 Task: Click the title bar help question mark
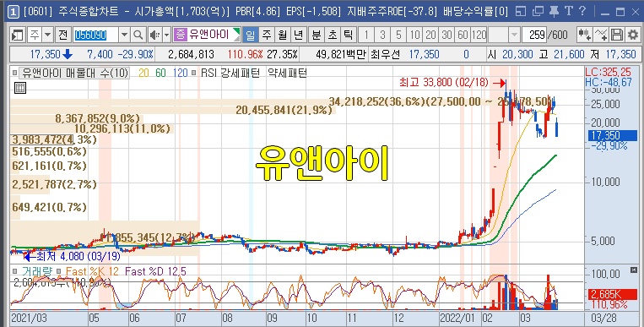pyautogui.click(x=582, y=12)
